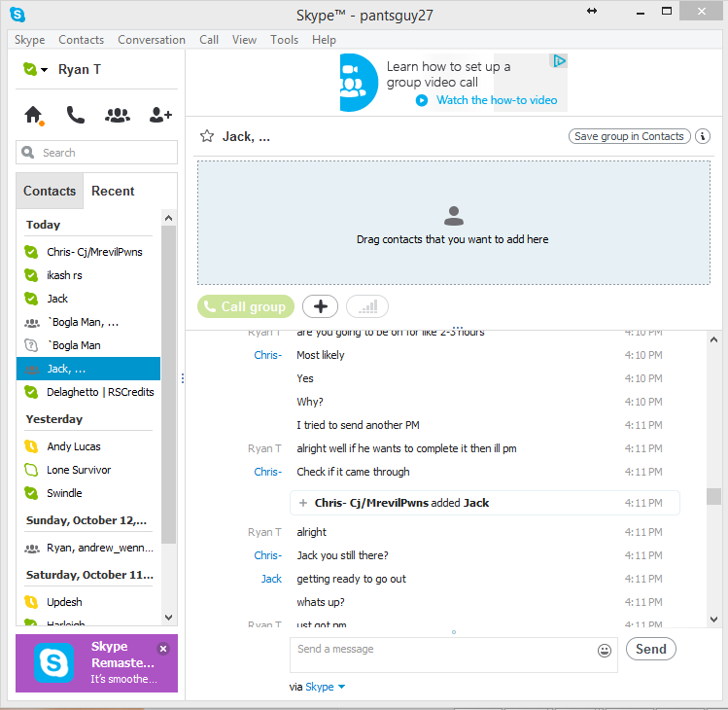Close the Skype Remastered promo
Screen dimensions: 728x710
(x=163, y=649)
